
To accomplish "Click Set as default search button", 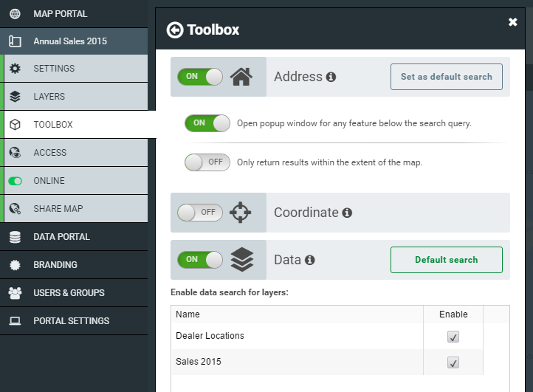I will click(x=447, y=77).
